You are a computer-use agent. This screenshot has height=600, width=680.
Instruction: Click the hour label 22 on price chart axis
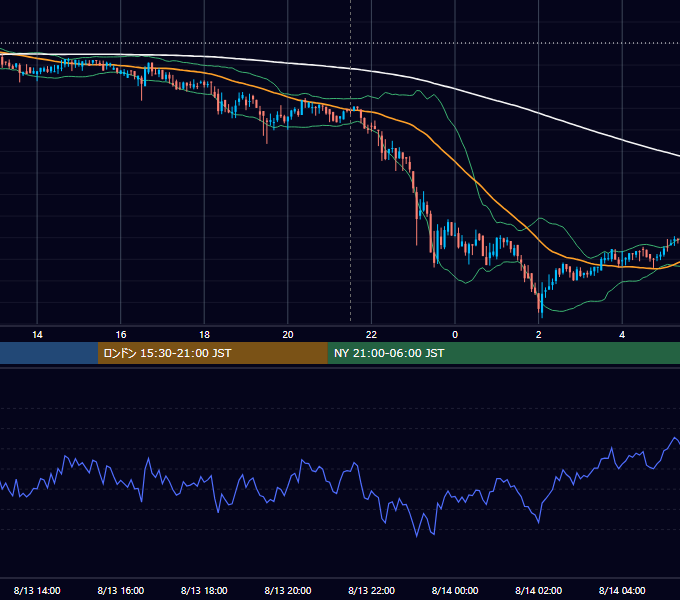coord(371,335)
